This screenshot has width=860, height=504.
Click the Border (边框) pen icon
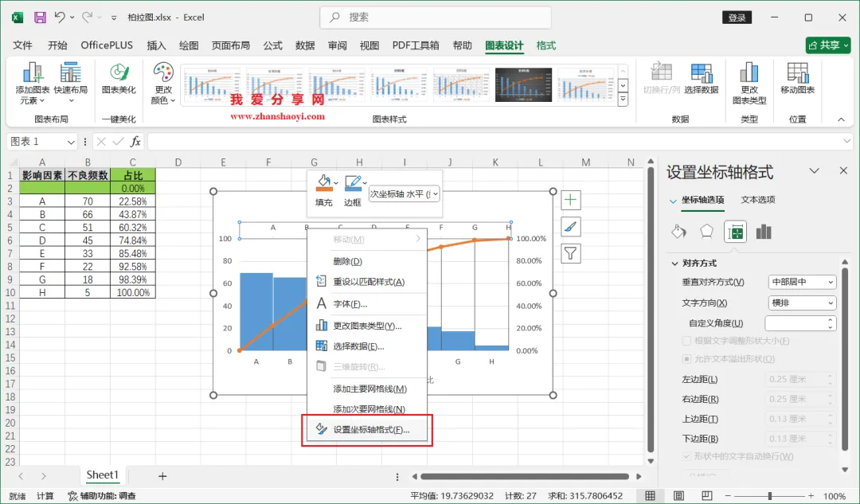(x=352, y=182)
